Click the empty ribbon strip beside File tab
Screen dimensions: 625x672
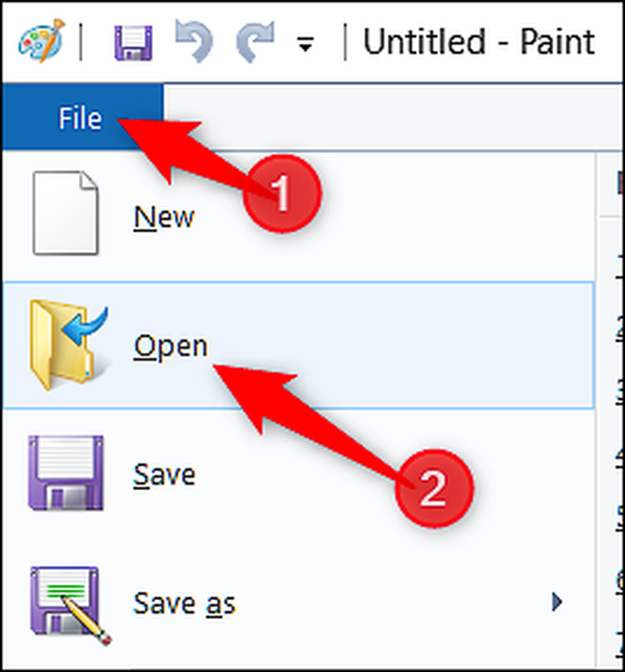392,117
